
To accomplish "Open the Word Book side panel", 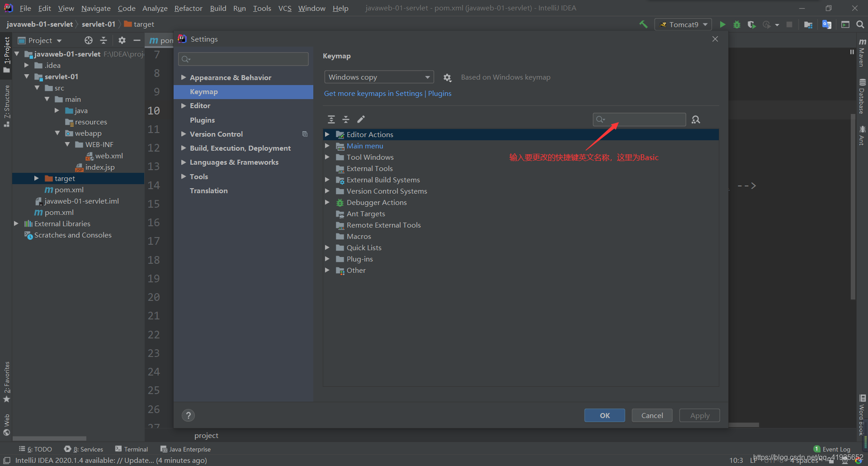I will [x=862, y=415].
